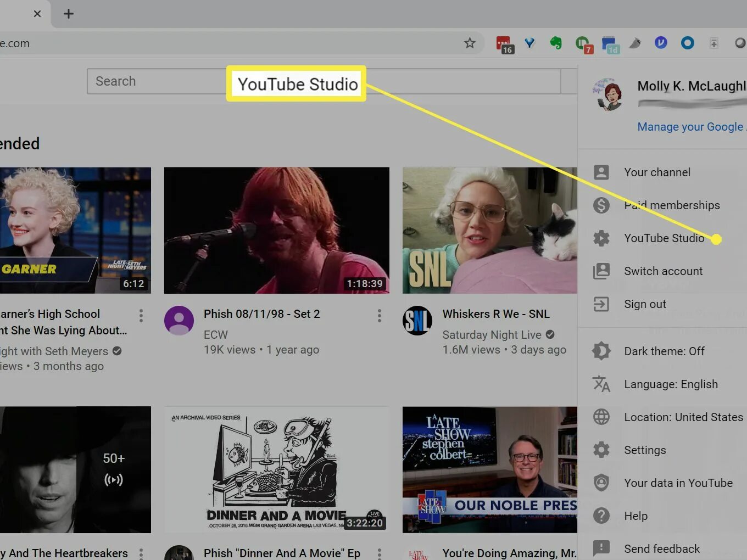The height and width of the screenshot is (560, 747).
Task: Click the YouTube Studio gear icon
Action: pos(601,238)
